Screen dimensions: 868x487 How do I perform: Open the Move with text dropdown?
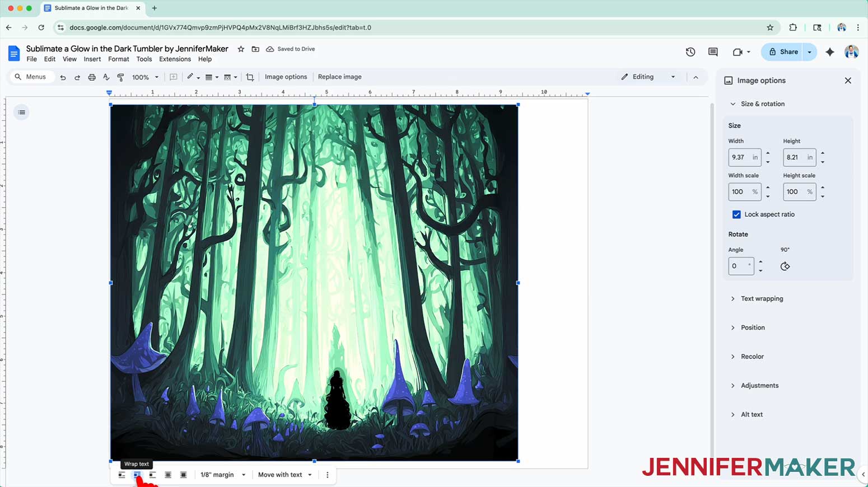coord(285,475)
